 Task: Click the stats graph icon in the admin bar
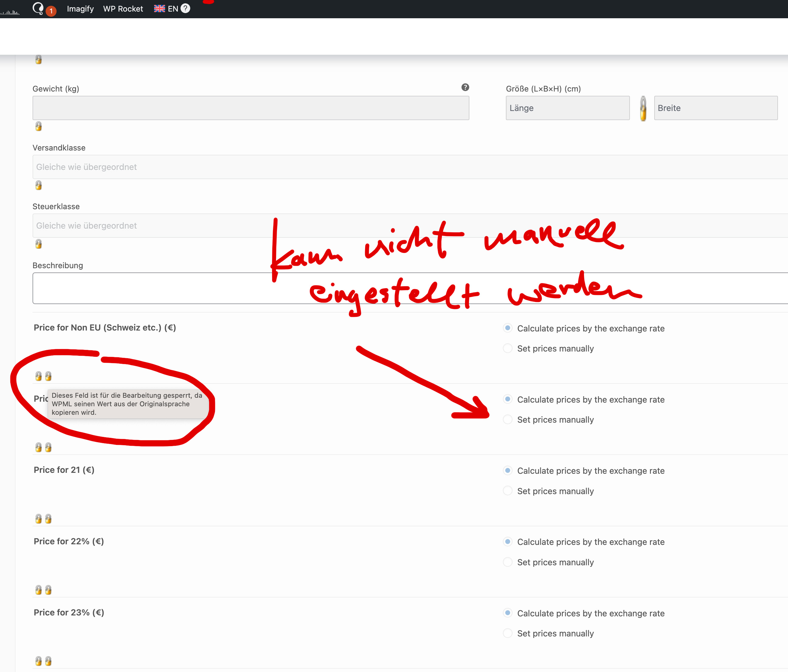pyautogui.click(x=10, y=12)
